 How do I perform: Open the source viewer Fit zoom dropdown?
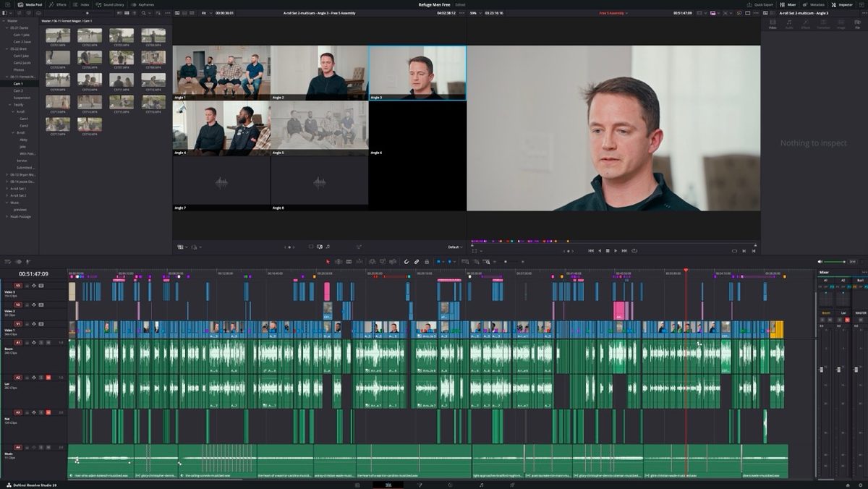point(205,13)
